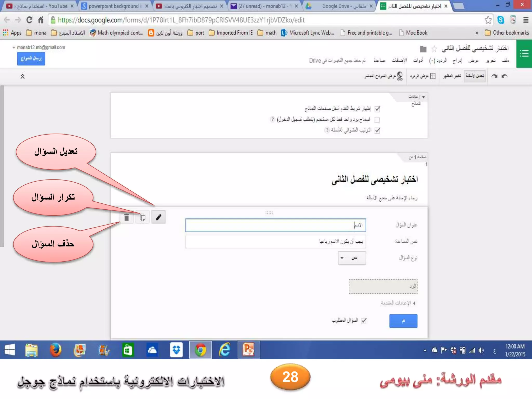
Task: Open question type dropdown
Action: 352,258
